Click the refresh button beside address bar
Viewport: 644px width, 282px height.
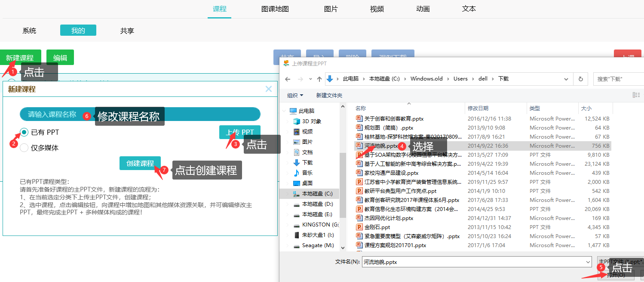580,79
